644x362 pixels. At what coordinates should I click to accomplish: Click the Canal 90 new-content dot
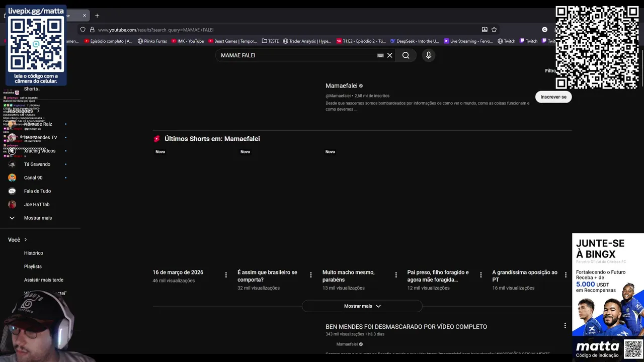pos(65,177)
